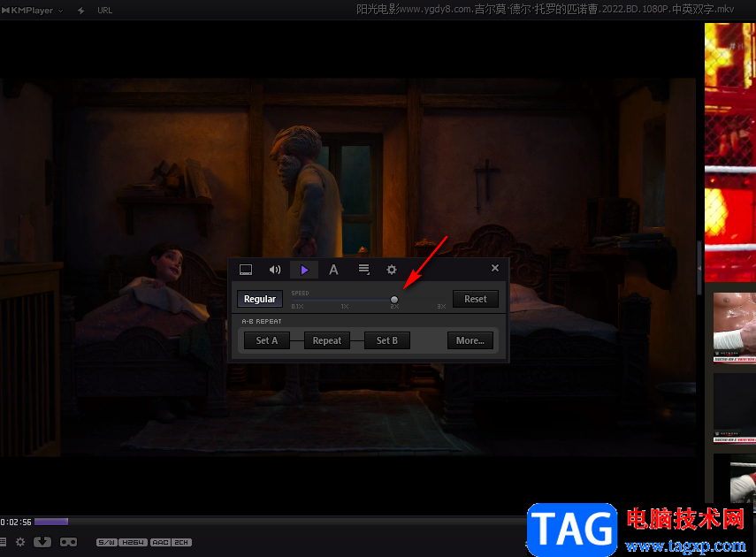Close the control box panel

(495, 268)
